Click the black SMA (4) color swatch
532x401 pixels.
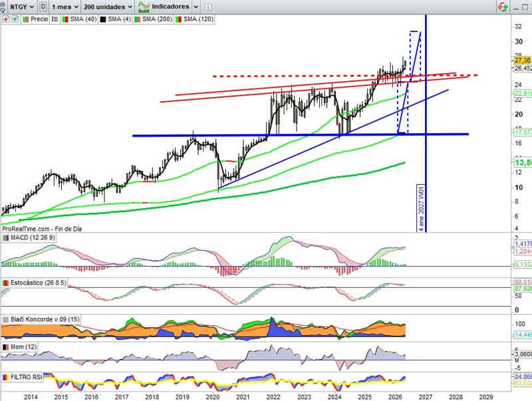point(102,19)
